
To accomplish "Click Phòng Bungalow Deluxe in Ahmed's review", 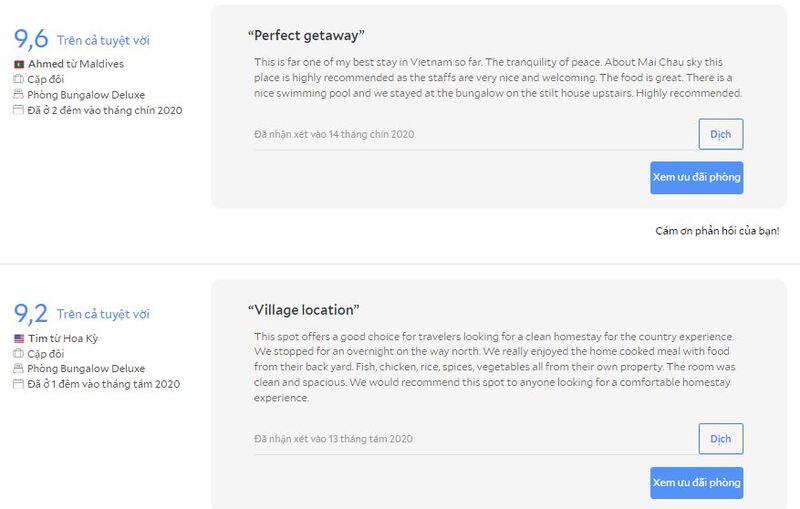I will click(86, 95).
